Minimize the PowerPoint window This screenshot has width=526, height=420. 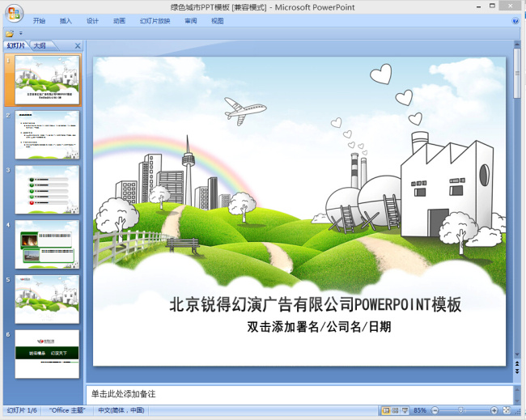click(479, 6)
